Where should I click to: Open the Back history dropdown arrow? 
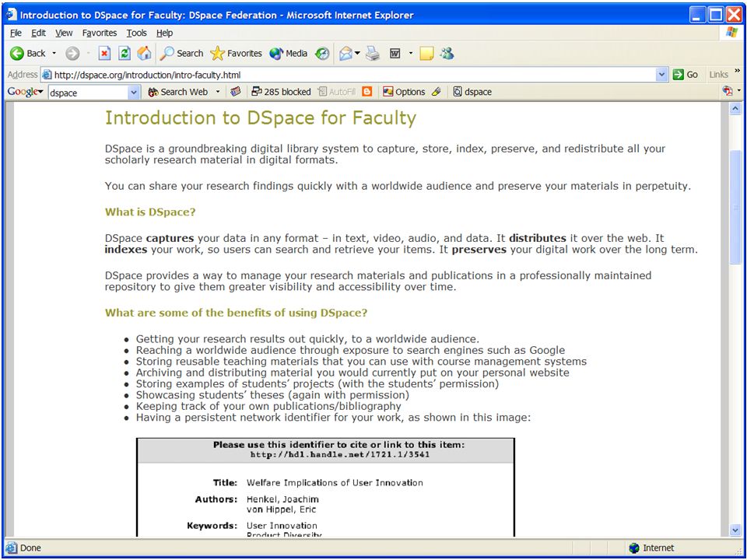pyautogui.click(x=54, y=54)
